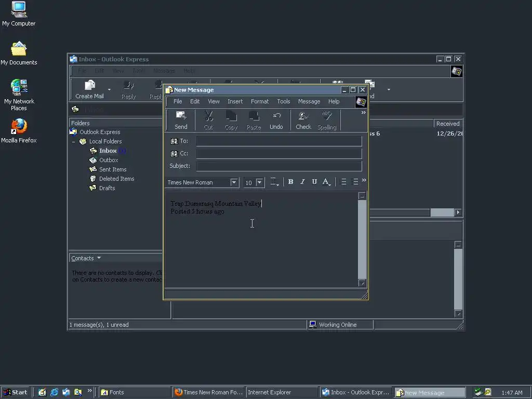Click the To recipient field

tap(279, 141)
